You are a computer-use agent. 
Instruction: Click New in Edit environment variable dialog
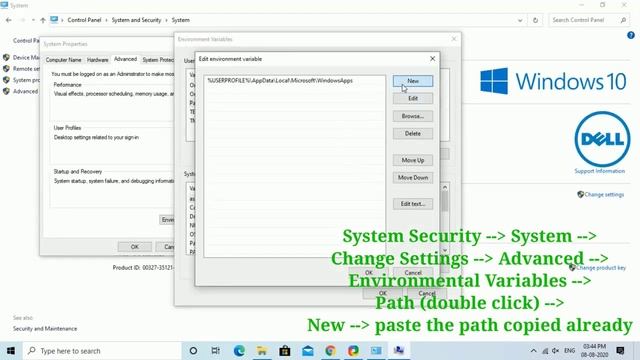[413, 81]
